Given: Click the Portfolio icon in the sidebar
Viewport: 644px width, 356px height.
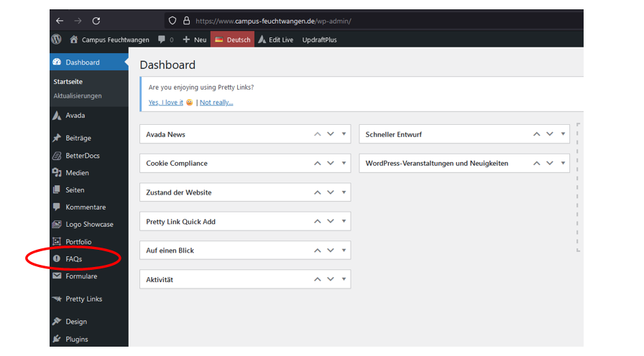Looking at the screenshot, I should click(x=57, y=242).
